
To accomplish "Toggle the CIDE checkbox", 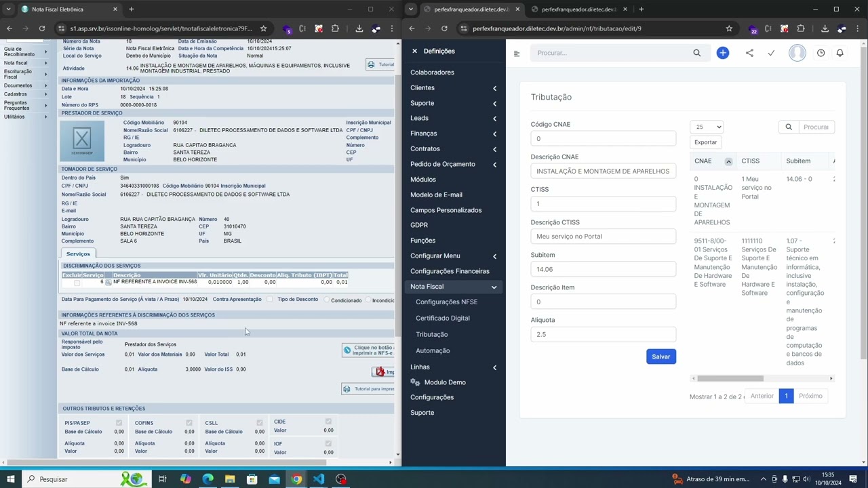I will tap(328, 422).
